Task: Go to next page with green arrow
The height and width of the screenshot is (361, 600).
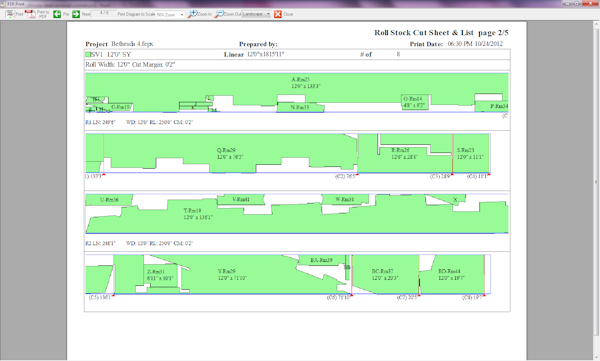Action: click(x=76, y=14)
